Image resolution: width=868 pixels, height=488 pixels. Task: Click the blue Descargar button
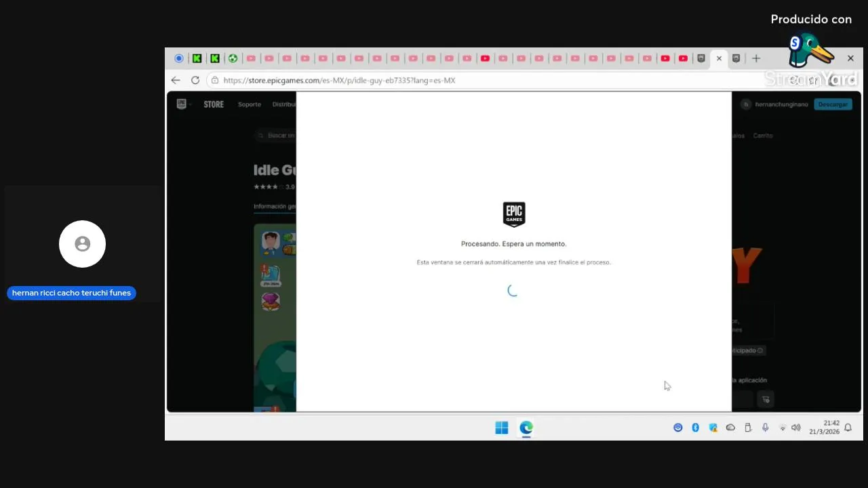833,104
